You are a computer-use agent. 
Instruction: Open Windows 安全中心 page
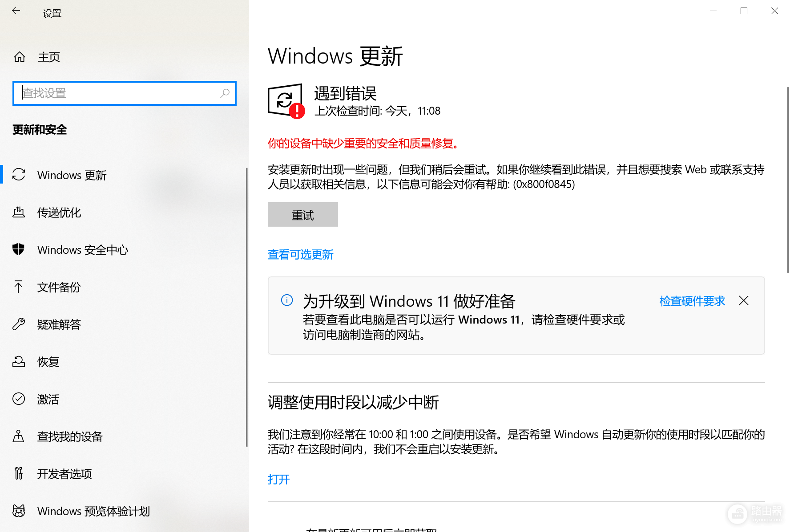tap(124, 249)
